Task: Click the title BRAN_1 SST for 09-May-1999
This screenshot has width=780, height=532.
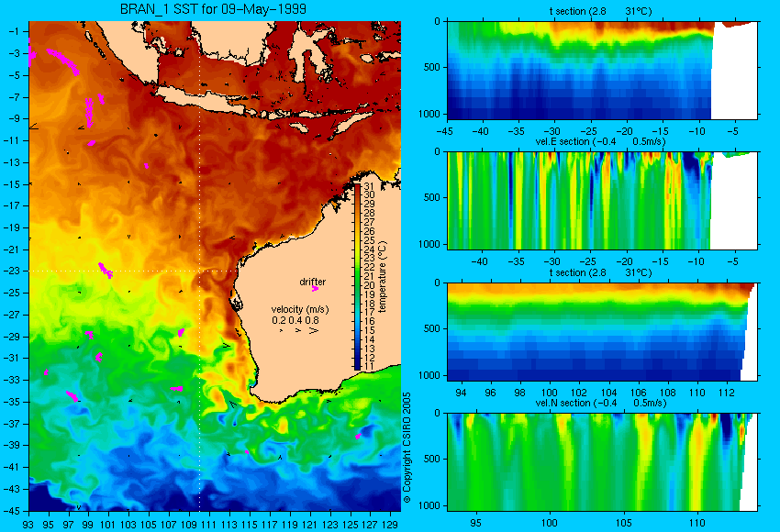Action: click(213, 9)
